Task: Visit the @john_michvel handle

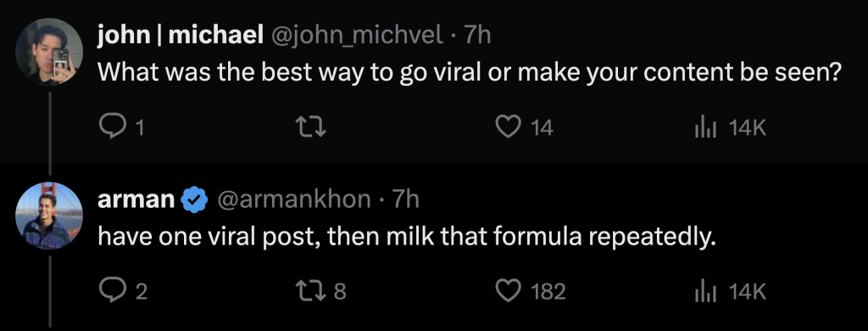Action: [x=356, y=36]
